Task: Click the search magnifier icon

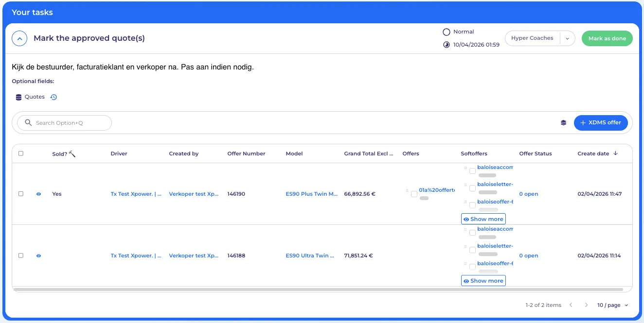Action: coord(28,123)
